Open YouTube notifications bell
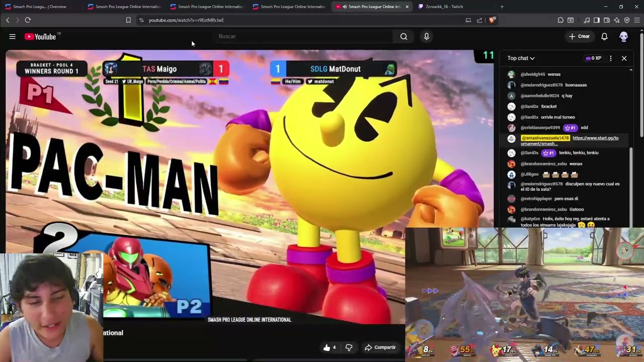Image resolution: width=644 pixels, height=362 pixels. pos(604,36)
